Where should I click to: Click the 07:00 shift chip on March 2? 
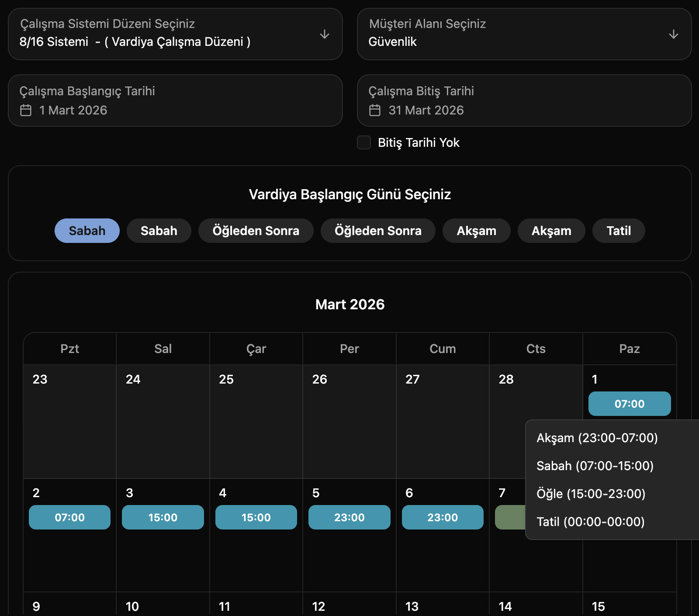click(x=70, y=517)
